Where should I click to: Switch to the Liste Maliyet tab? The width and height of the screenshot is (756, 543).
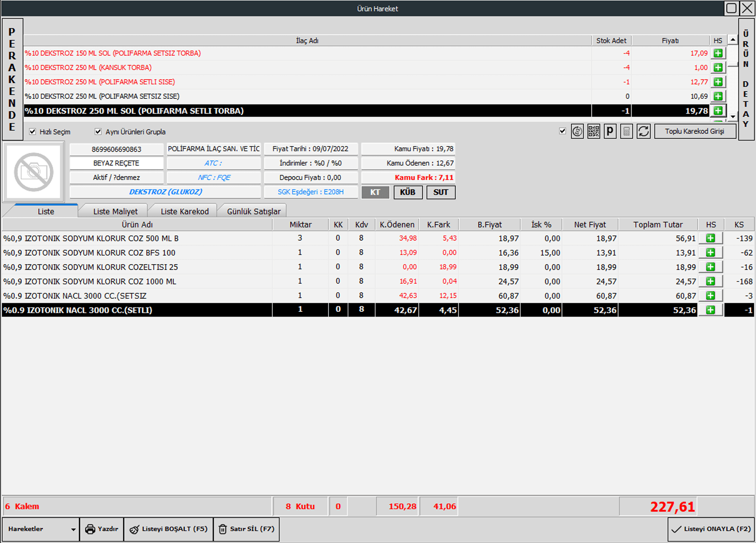point(115,211)
